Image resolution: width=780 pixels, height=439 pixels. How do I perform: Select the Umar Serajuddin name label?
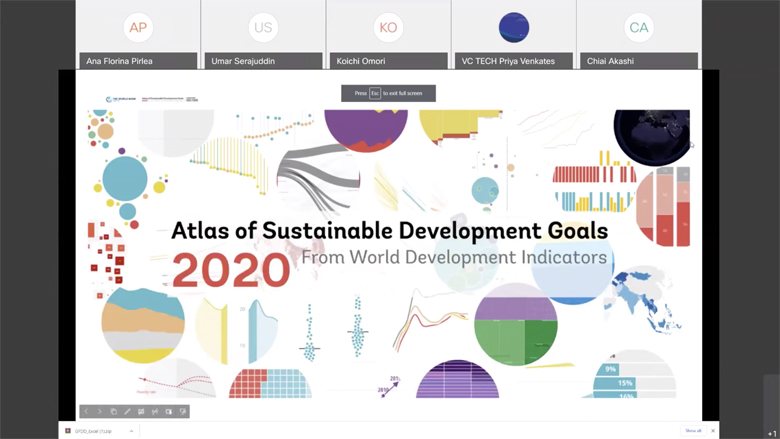[263, 61]
